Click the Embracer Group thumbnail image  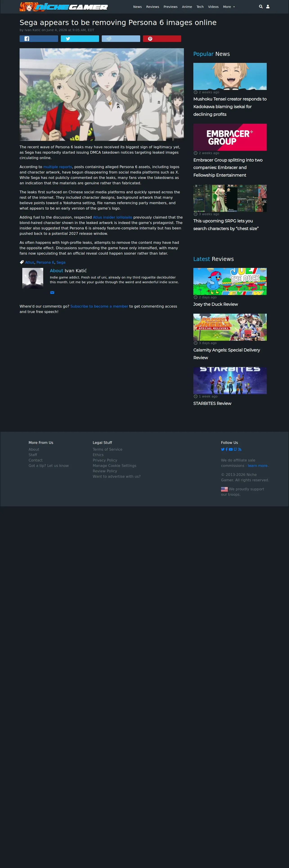(230, 137)
